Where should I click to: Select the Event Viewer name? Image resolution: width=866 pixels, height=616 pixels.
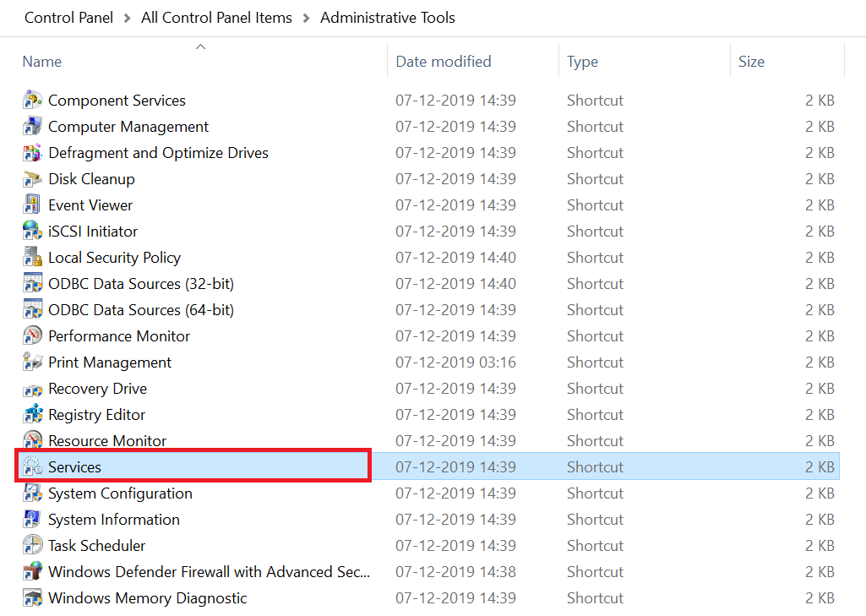point(90,205)
